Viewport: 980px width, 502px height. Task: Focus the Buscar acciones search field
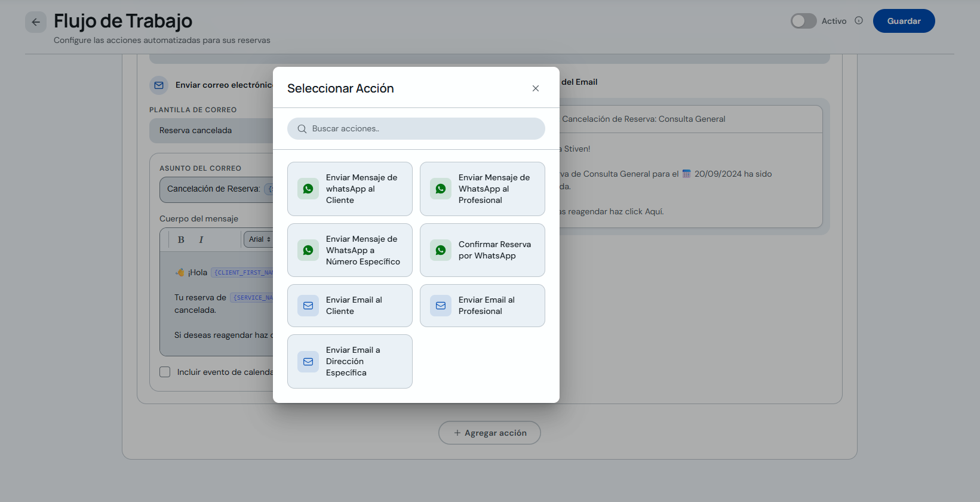pyautogui.click(x=416, y=128)
